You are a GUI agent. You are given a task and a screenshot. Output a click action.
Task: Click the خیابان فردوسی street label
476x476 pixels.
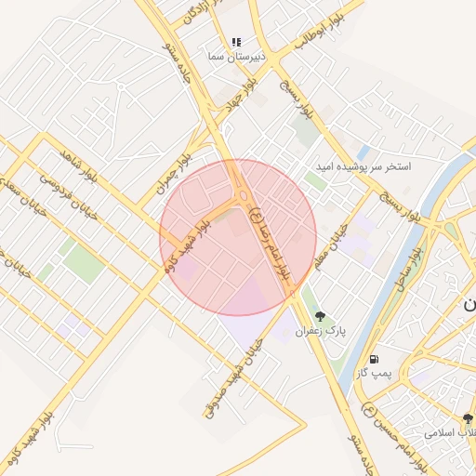(69, 197)
